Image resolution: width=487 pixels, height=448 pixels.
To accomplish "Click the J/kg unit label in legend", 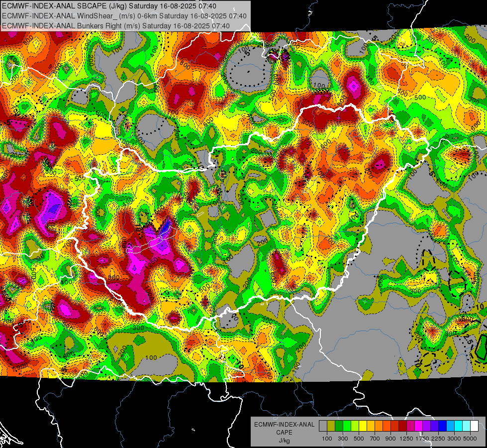I will click(284, 441).
